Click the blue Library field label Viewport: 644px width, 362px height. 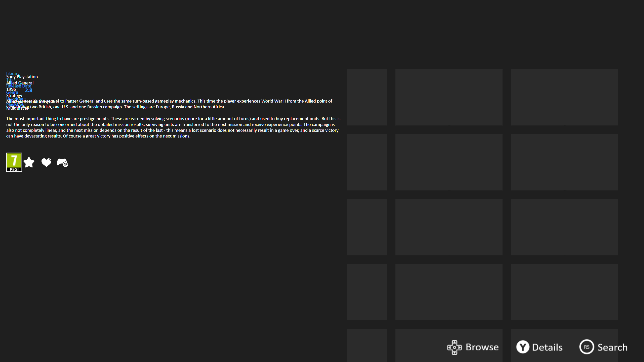13,73
